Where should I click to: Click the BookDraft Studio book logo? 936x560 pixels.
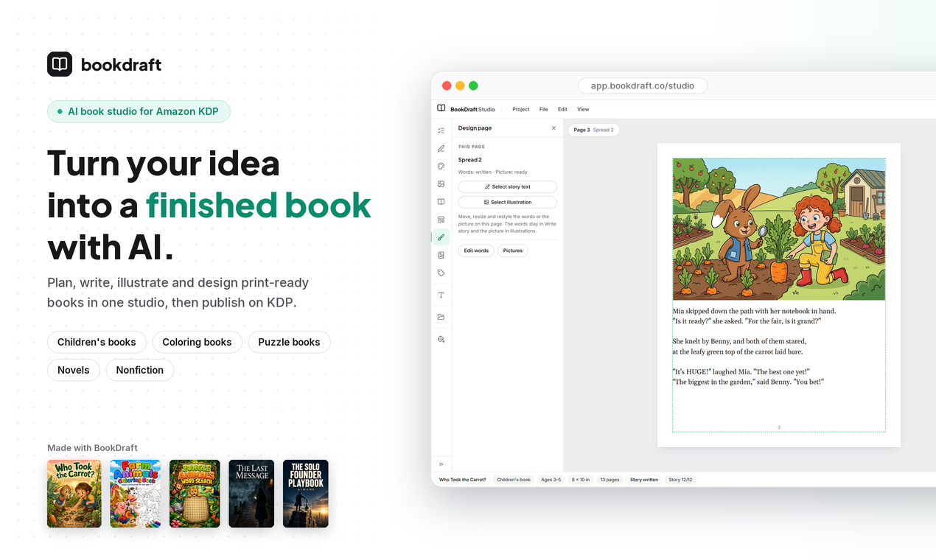441,108
